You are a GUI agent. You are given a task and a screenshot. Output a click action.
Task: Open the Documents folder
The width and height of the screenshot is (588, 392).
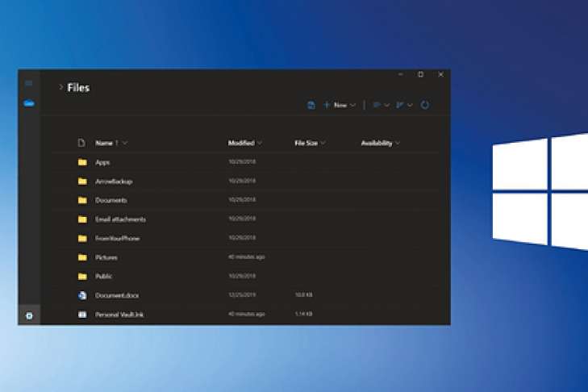111,200
